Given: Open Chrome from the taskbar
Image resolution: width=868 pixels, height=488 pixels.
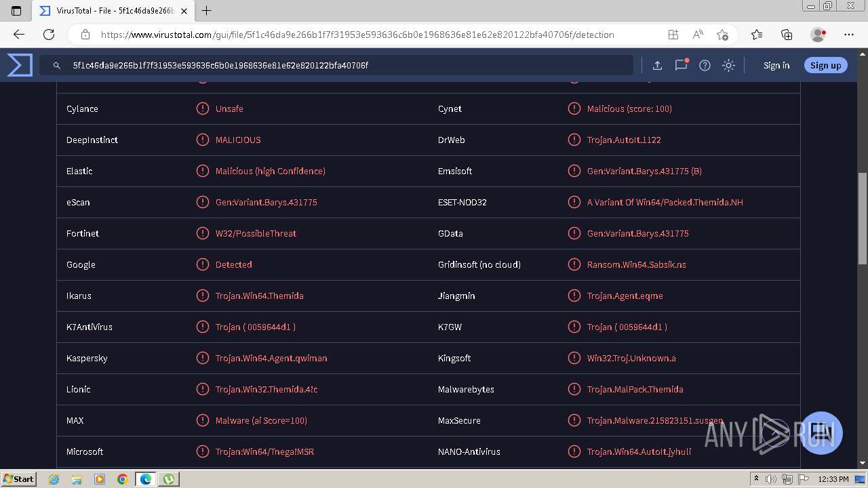Looking at the screenshot, I should click(x=122, y=479).
